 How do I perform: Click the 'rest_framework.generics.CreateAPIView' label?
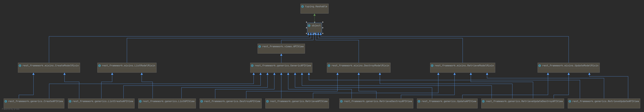click(x=35, y=101)
